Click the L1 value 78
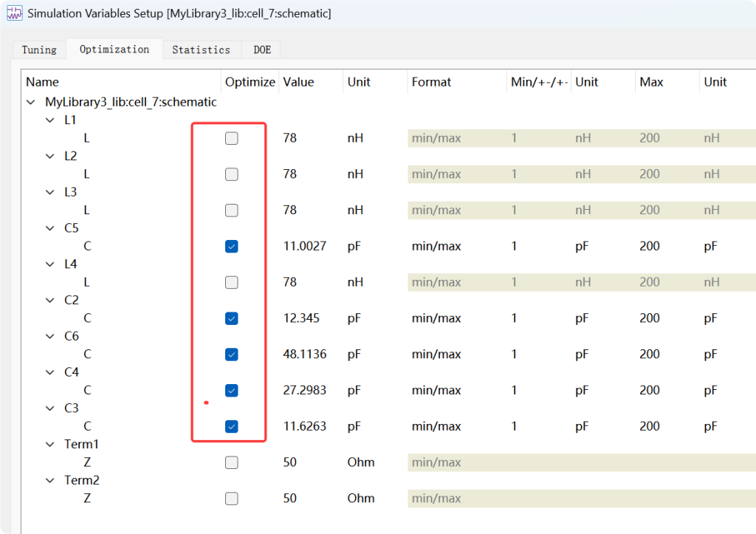756x534 pixels. (x=289, y=138)
